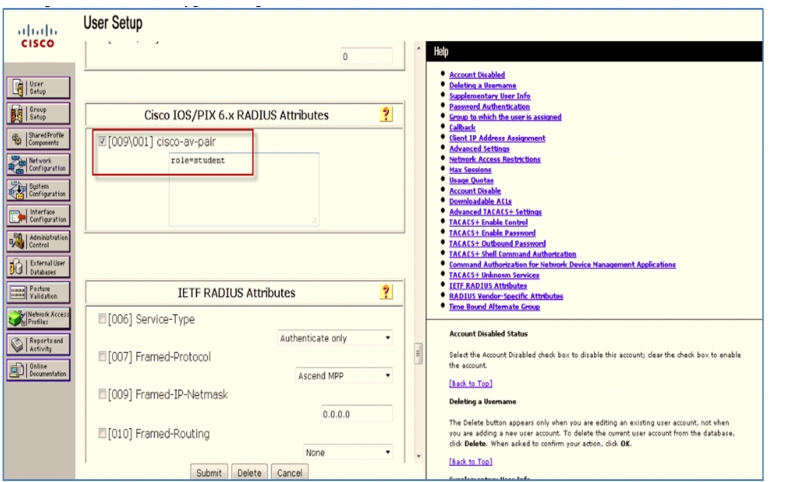
Task: Click the scroll up arrow of the setup pane
Action: [418, 48]
